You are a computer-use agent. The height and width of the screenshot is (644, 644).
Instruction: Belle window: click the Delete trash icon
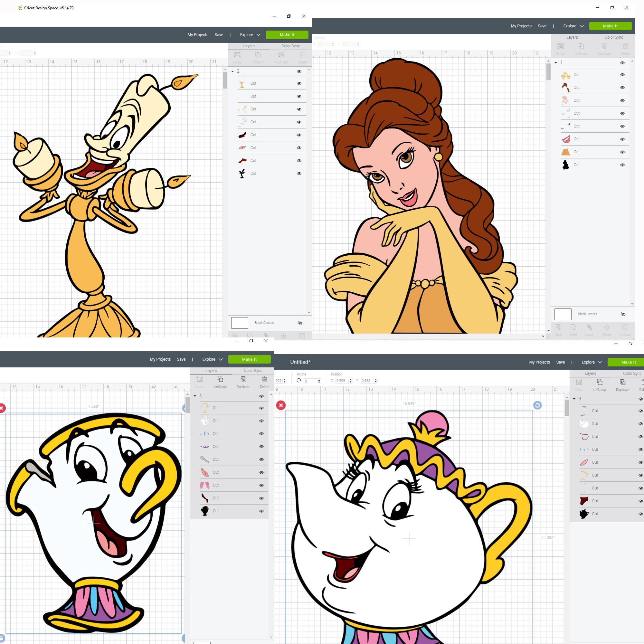click(625, 46)
